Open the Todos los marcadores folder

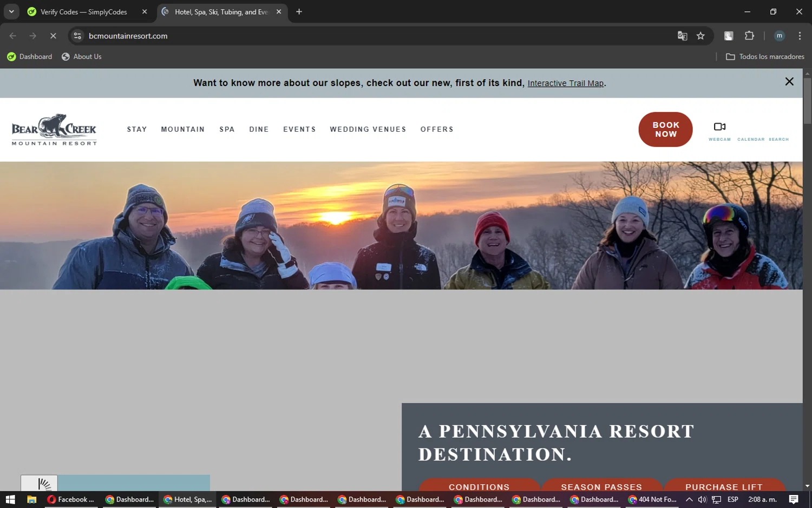765,56
